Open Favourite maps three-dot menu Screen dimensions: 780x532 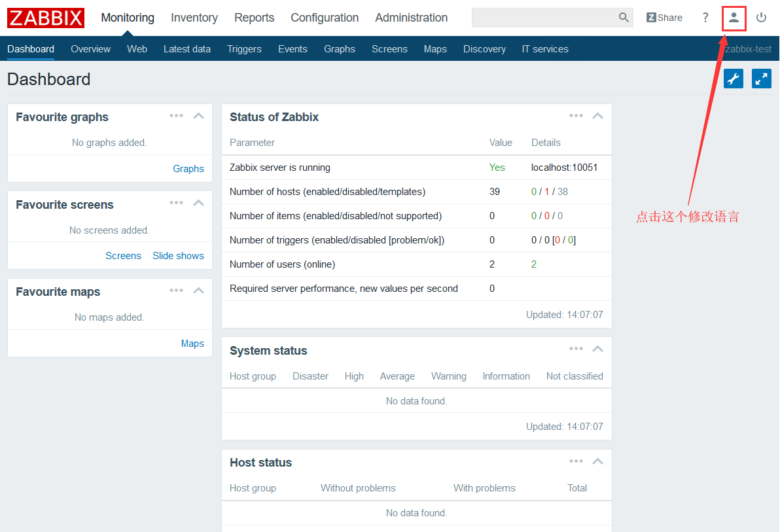176,291
